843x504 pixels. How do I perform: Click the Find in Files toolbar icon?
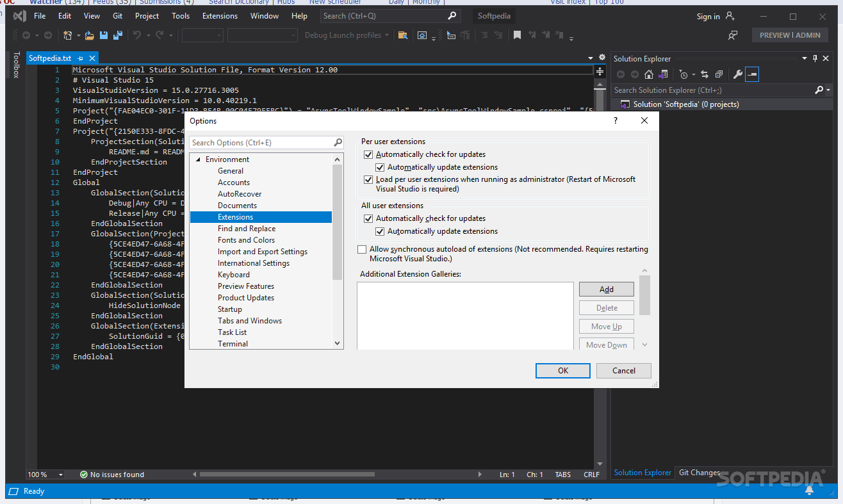point(402,35)
